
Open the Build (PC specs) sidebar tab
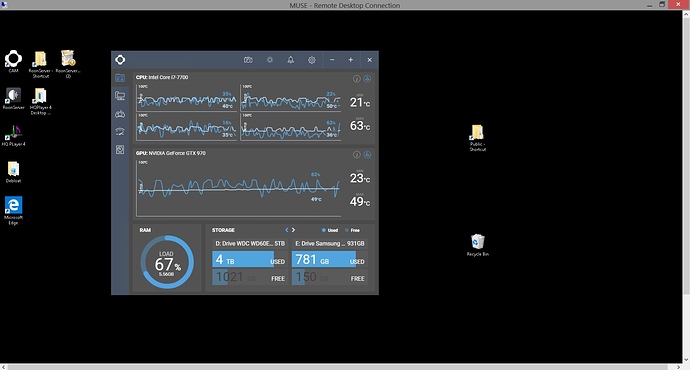[120, 95]
